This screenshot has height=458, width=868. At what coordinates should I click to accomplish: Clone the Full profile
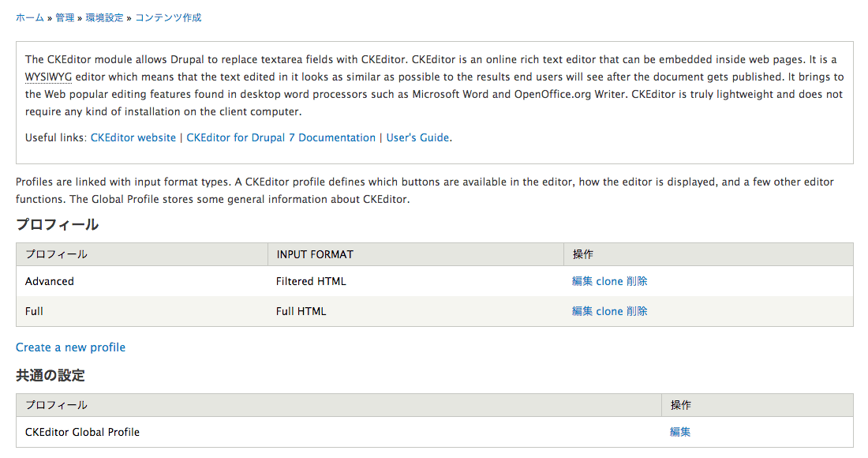click(x=609, y=311)
